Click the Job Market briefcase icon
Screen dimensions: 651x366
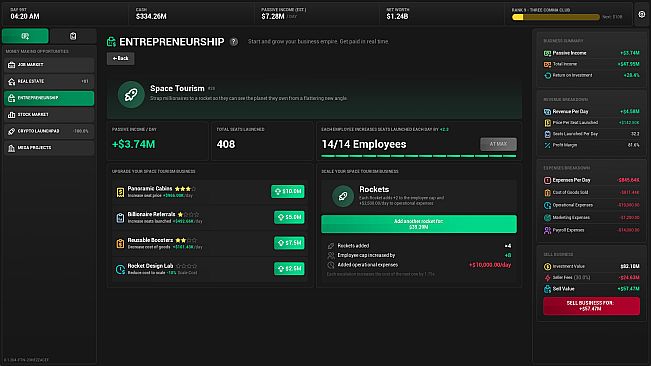pyautogui.click(x=12, y=65)
